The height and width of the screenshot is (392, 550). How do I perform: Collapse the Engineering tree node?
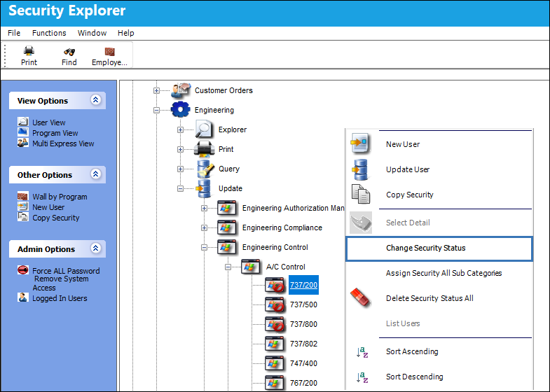tap(156, 110)
